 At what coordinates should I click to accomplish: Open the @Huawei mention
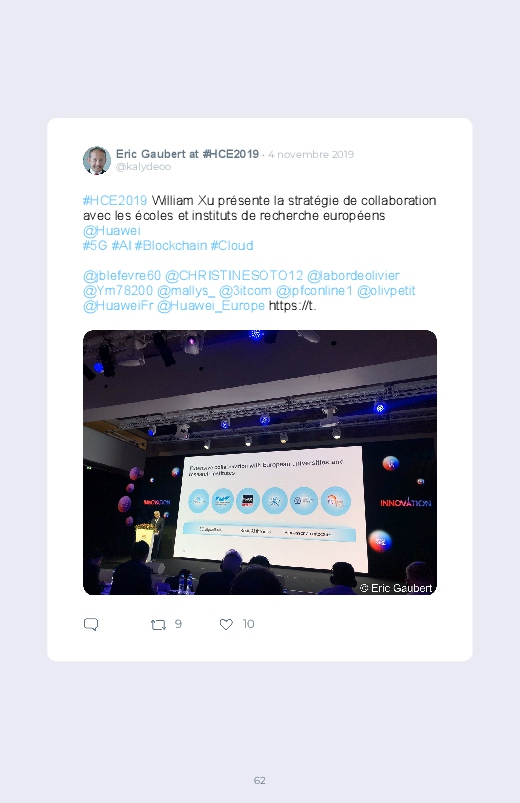point(112,230)
